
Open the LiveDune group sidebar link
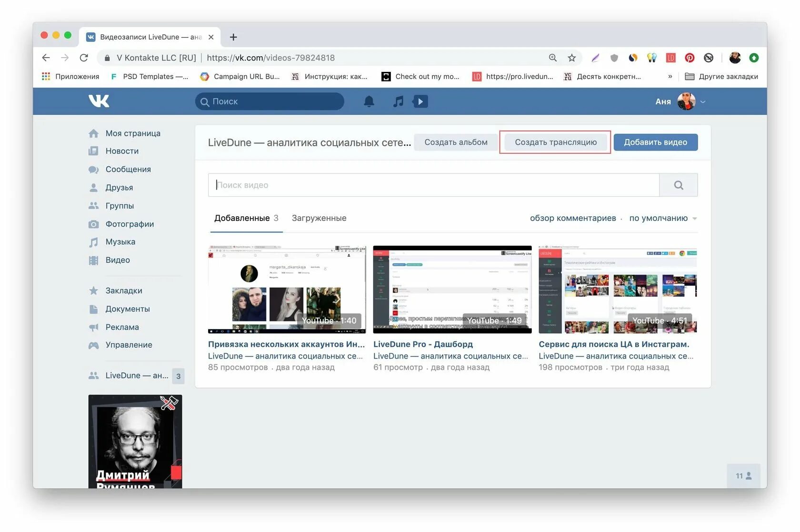click(136, 376)
